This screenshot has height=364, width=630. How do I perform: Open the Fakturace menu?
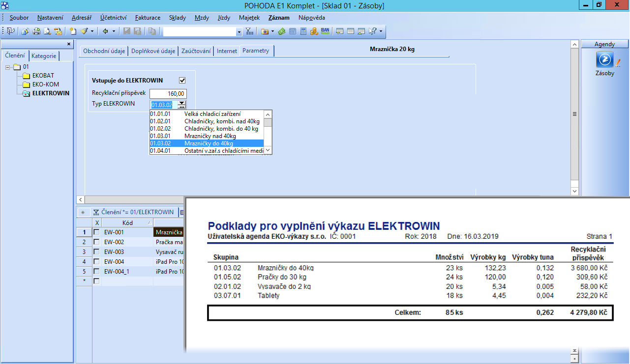[x=147, y=18]
